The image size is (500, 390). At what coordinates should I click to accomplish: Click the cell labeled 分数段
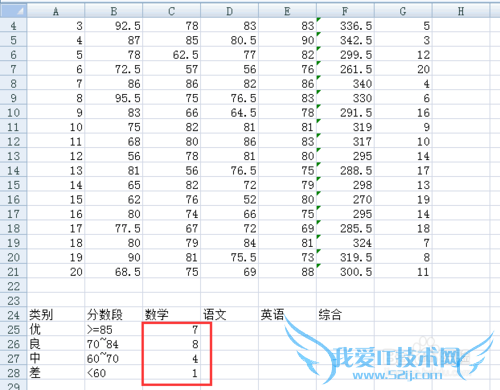click(x=114, y=315)
